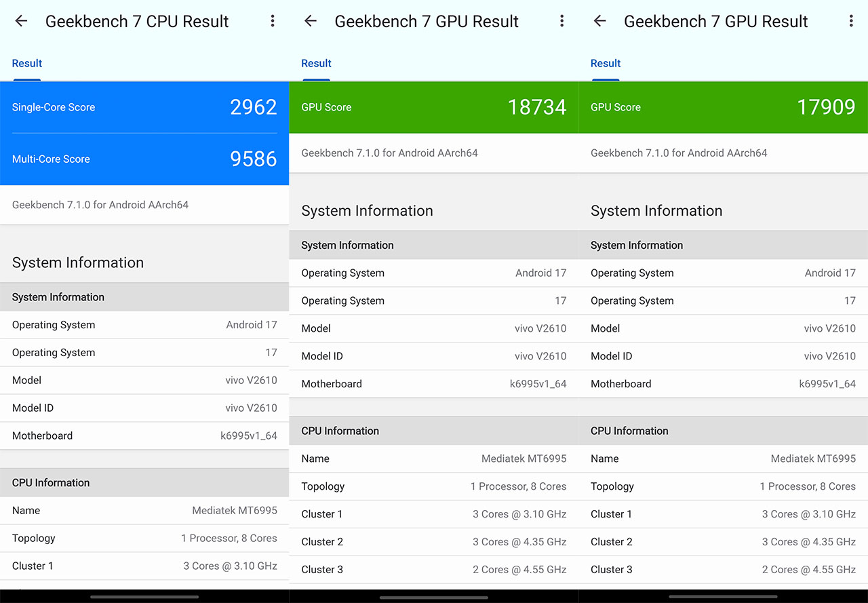This screenshot has height=603, width=868.
Task: Open the three-dot menu on the 17909 GPU Result screen
Action: [x=851, y=21]
